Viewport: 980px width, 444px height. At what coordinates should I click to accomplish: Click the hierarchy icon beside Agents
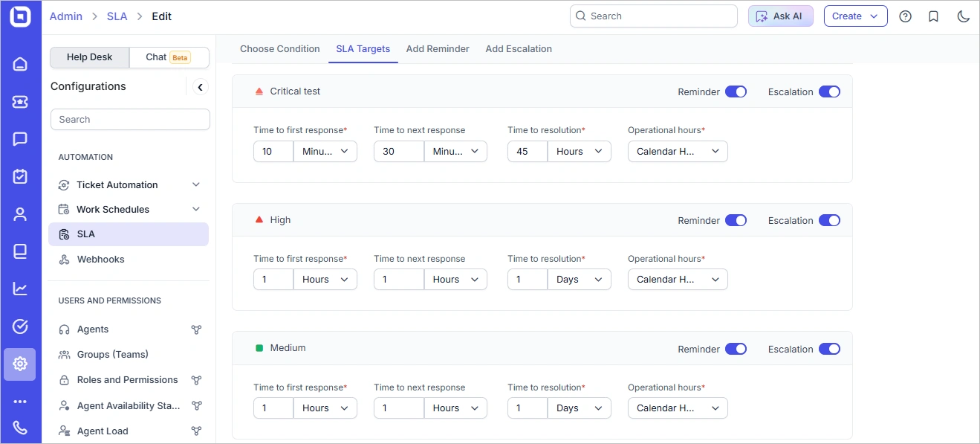coord(196,329)
